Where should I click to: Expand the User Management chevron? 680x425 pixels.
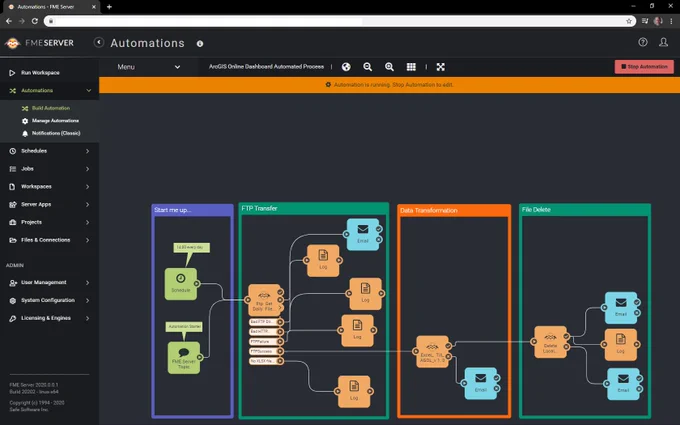pos(88,283)
